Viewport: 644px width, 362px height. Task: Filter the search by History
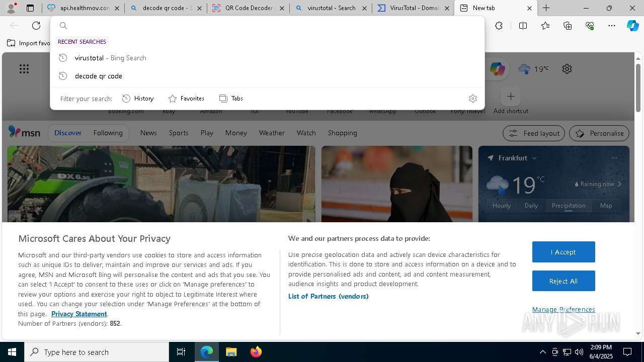coord(138,99)
